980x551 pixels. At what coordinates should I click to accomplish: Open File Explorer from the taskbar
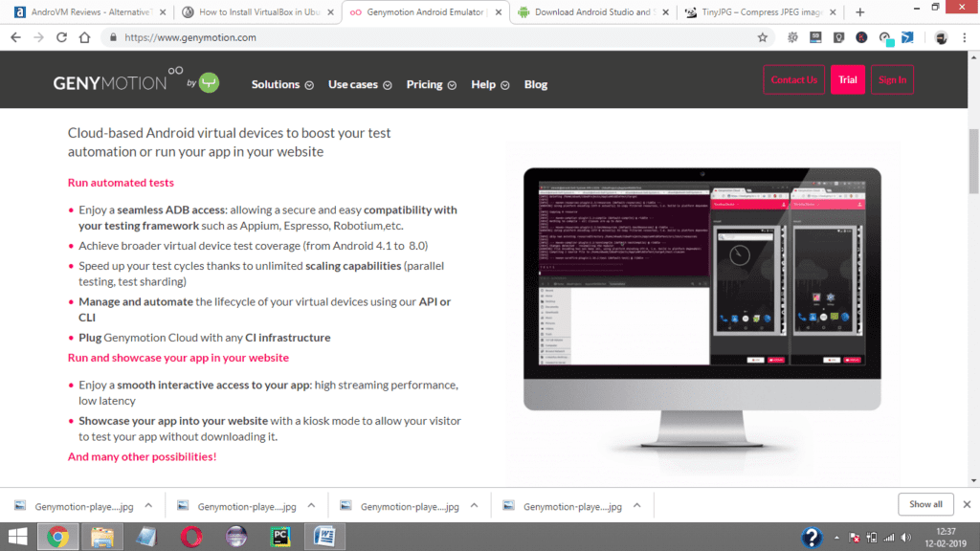click(102, 537)
